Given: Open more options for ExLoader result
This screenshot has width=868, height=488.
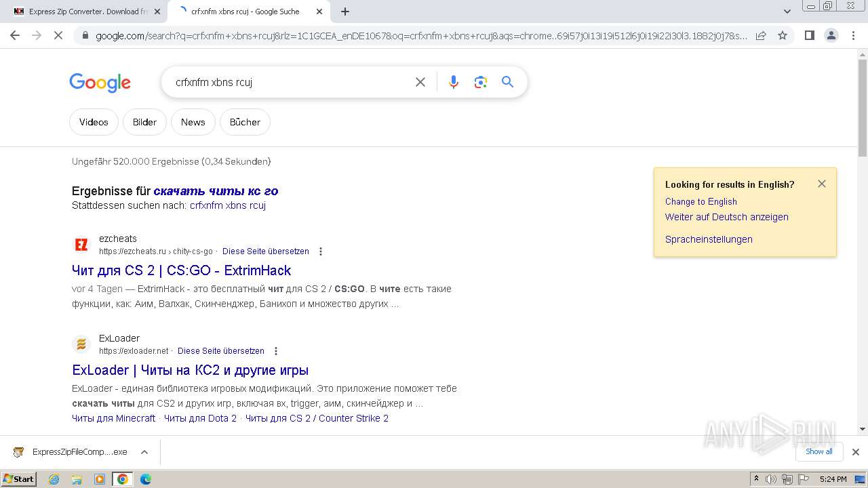Looking at the screenshot, I should [x=276, y=351].
